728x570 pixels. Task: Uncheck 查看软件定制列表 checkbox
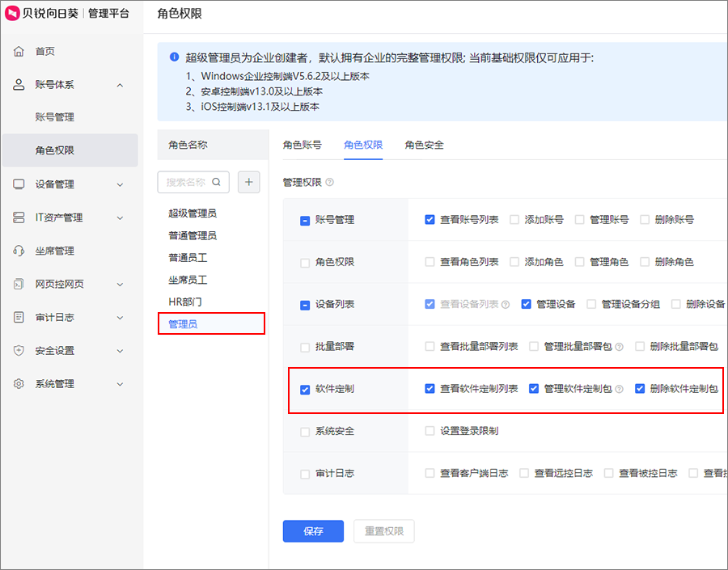click(x=430, y=389)
